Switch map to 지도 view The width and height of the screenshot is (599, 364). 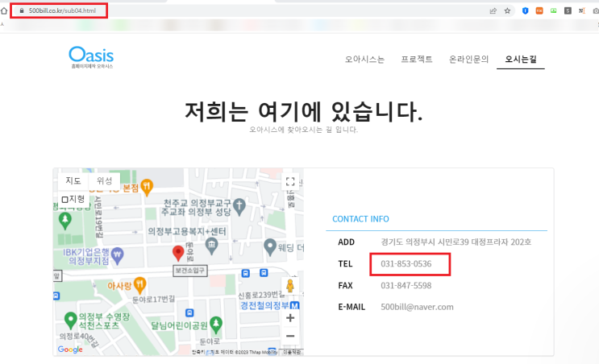coord(73,180)
